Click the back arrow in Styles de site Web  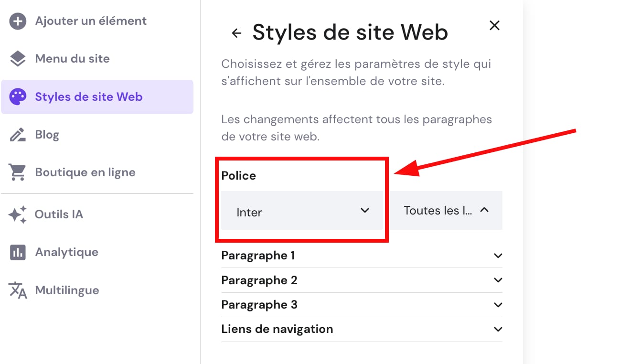tap(236, 32)
